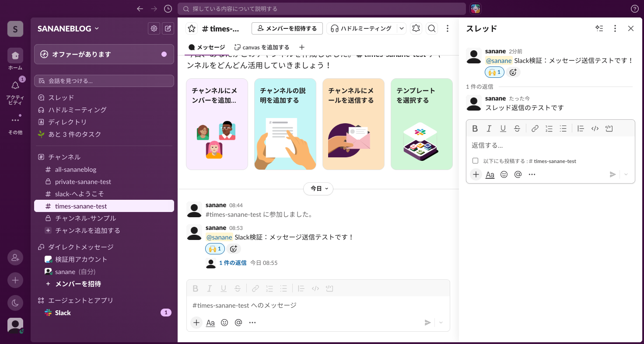Insert blockquote in thread reply
644x344 pixels.
point(581,129)
